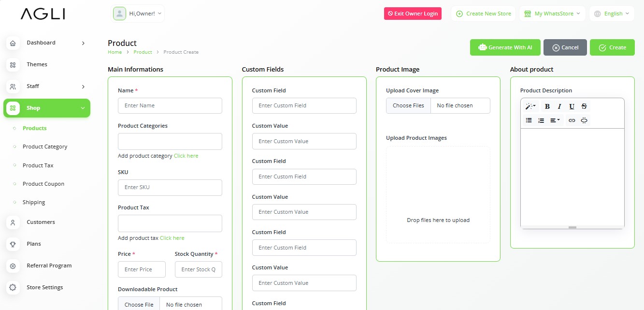This screenshot has height=310, width=644.
Task: Insert an unordered bullet list
Action: [x=529, y=120]
